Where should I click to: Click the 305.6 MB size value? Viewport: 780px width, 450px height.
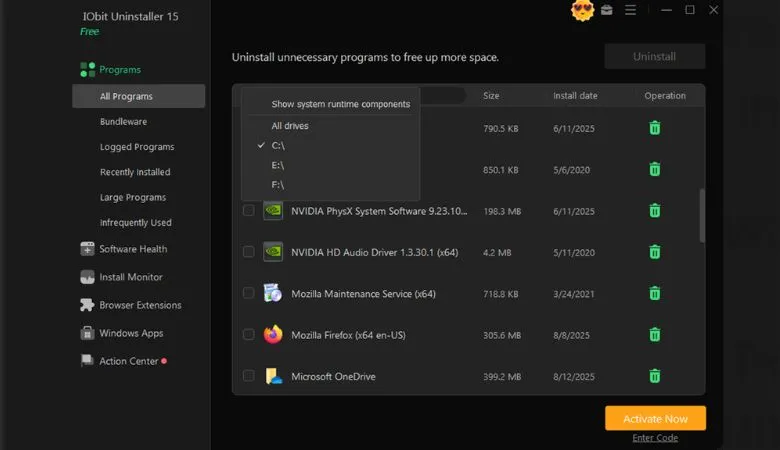(x=502, y=335)
